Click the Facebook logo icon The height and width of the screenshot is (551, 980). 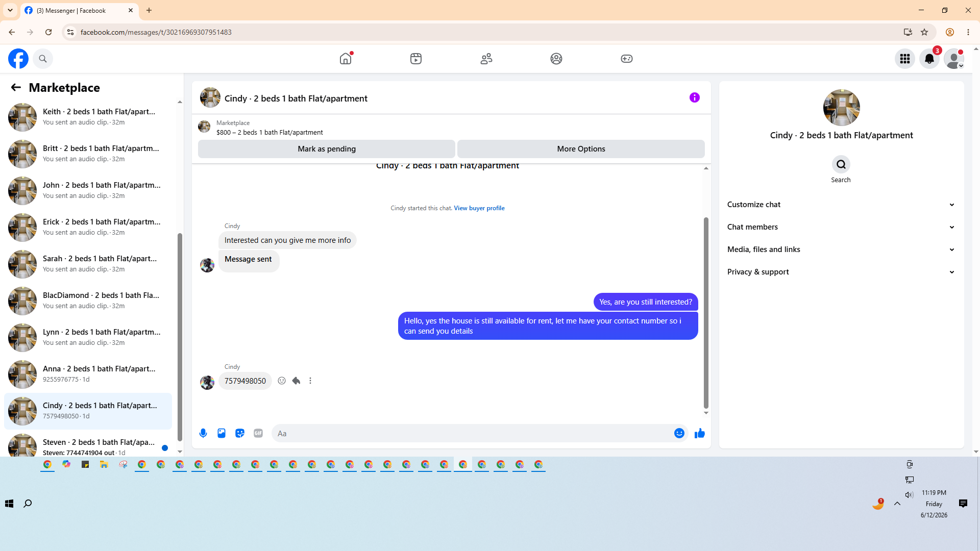18,59
